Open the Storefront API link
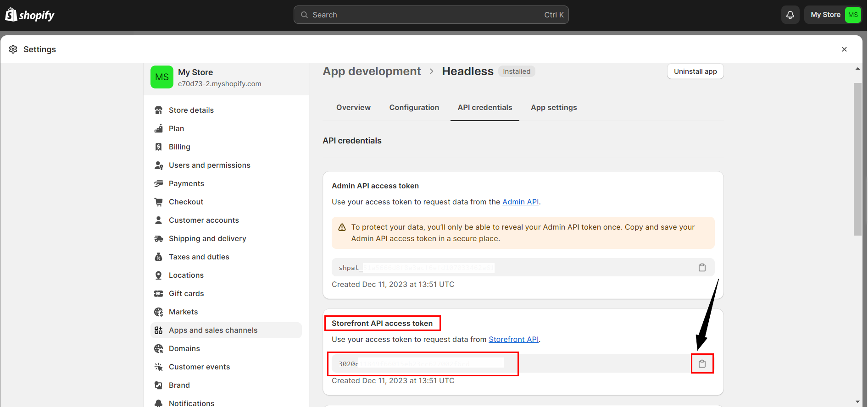The image size is (868, 407). click(x=513, y=340)
